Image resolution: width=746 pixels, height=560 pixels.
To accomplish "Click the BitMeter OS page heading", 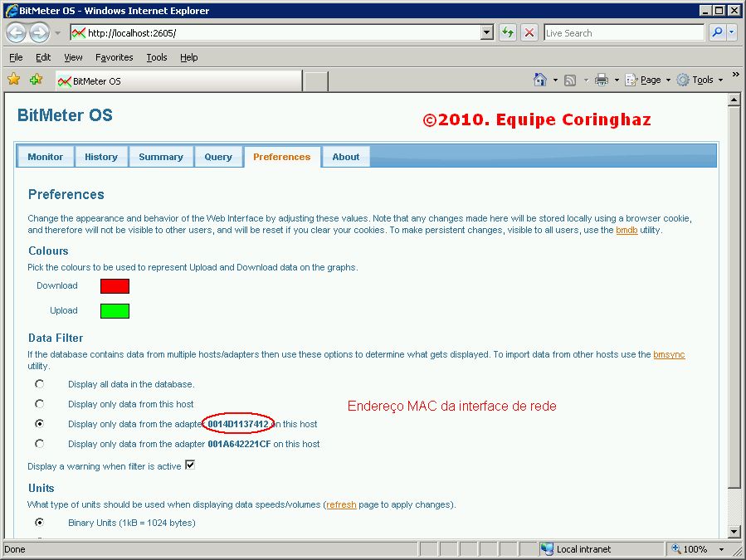I will click(65, 115).
